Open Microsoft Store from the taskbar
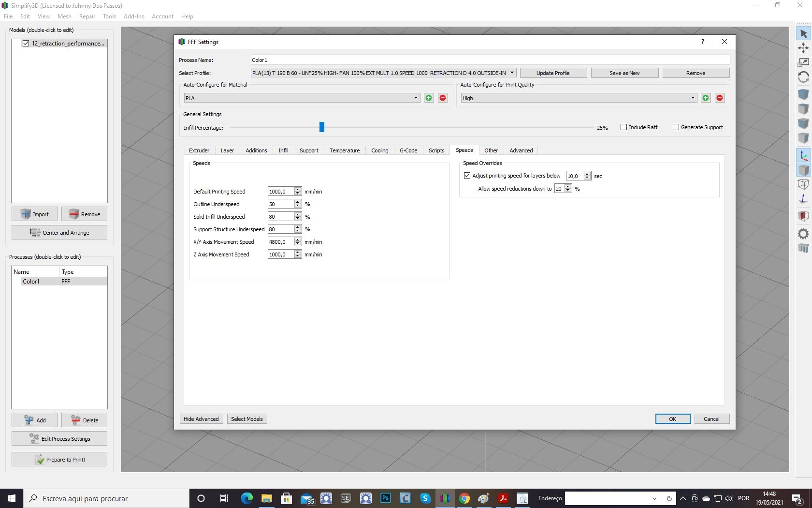Screen dimensions: 812x508 (287, 498)
